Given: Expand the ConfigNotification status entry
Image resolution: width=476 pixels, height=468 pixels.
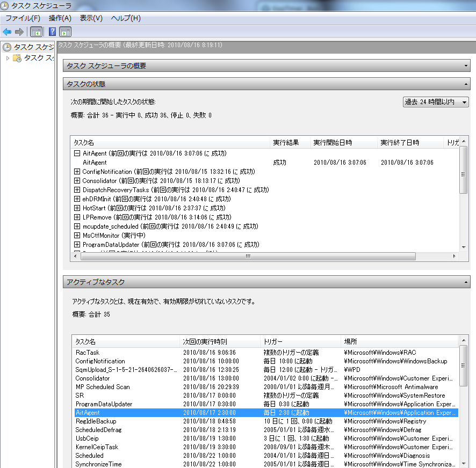Looking at the screenshot, I should 77,172.
